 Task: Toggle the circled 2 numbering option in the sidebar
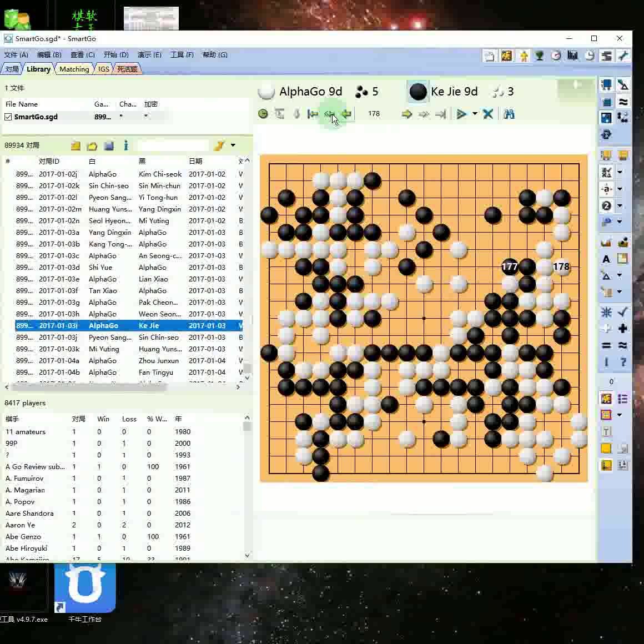point(606,205)
